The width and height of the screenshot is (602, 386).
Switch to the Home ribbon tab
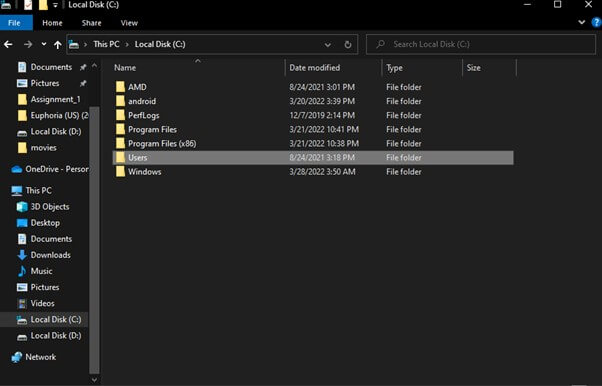(52, 23)
